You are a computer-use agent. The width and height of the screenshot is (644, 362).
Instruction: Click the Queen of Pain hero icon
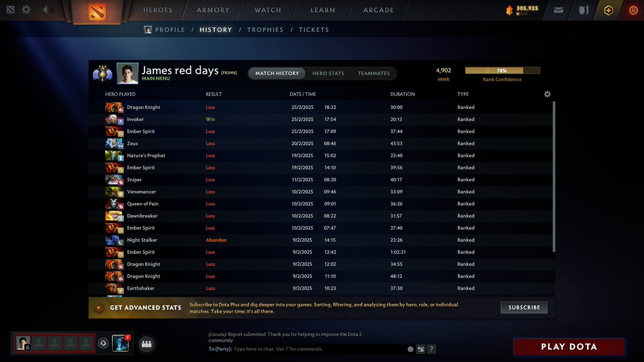coord(114,204)
